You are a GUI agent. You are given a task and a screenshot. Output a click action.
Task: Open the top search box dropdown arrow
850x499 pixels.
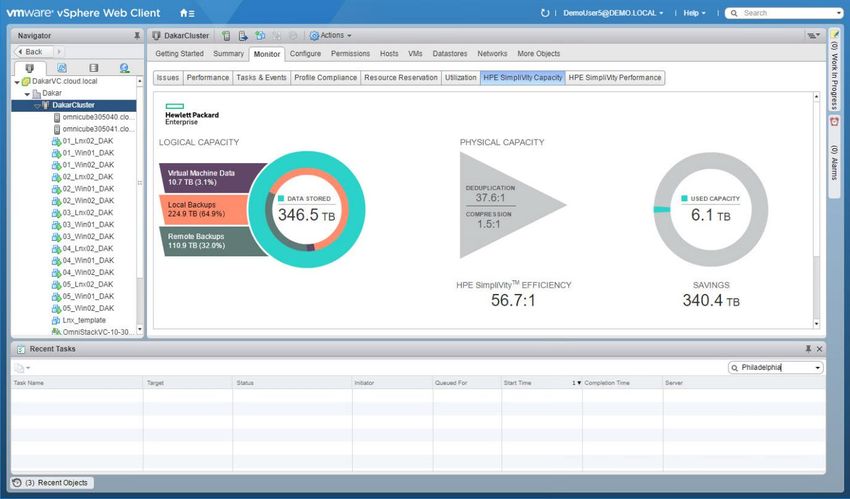[838, 13]
